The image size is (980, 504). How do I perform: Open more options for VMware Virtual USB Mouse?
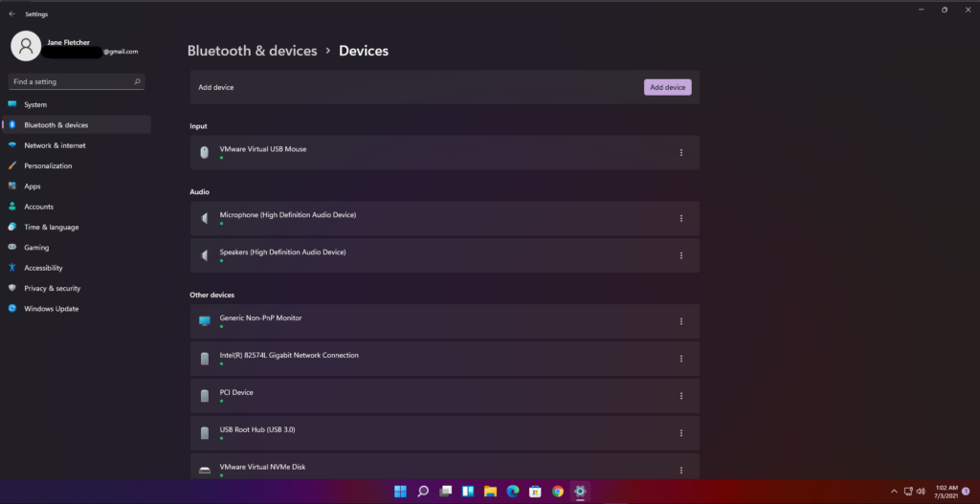681,152
